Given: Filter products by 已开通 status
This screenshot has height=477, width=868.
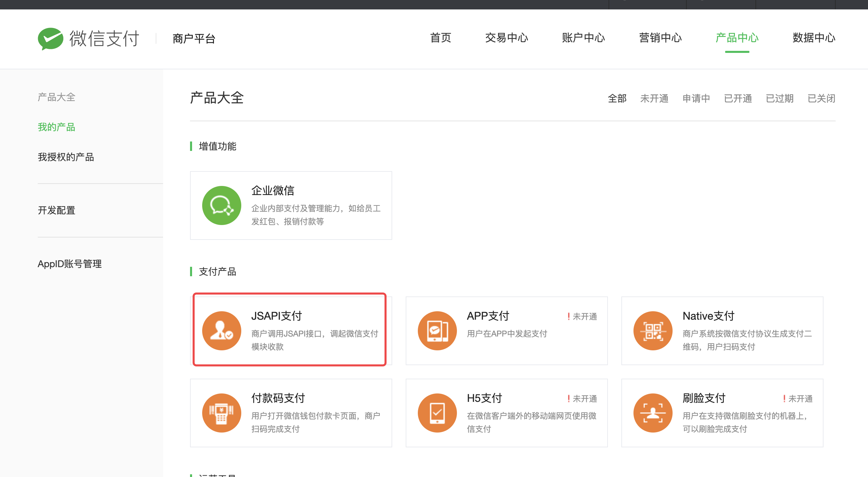Looking at the screenshot, I should (738, 98).
